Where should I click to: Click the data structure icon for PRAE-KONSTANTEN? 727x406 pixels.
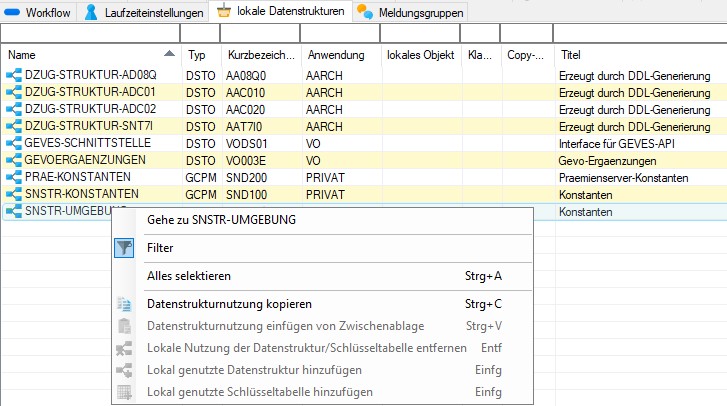point(13,177)
